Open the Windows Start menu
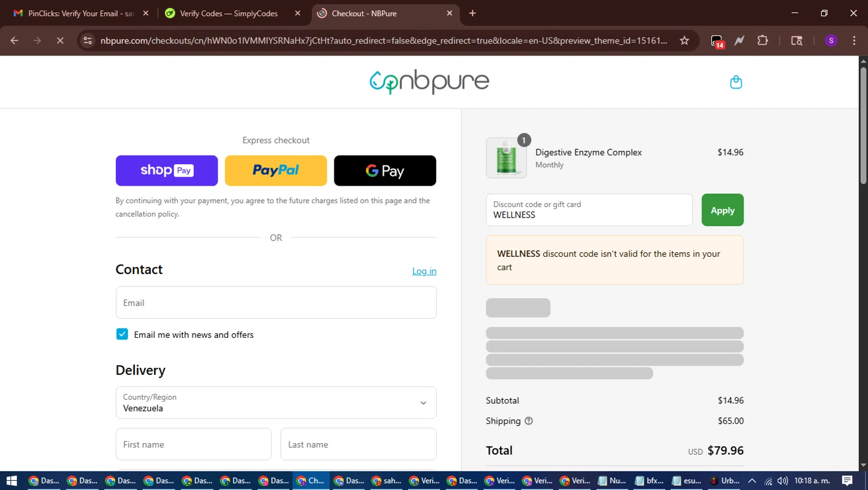This screenshot has height=490, width=868. [12, 481]
